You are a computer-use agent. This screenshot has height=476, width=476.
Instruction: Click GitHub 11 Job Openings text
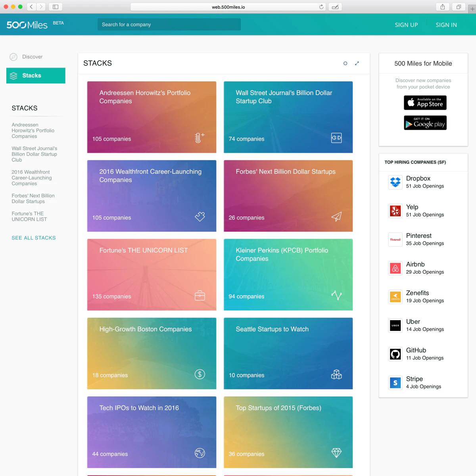pyautogui.click(x=425, y=358)
